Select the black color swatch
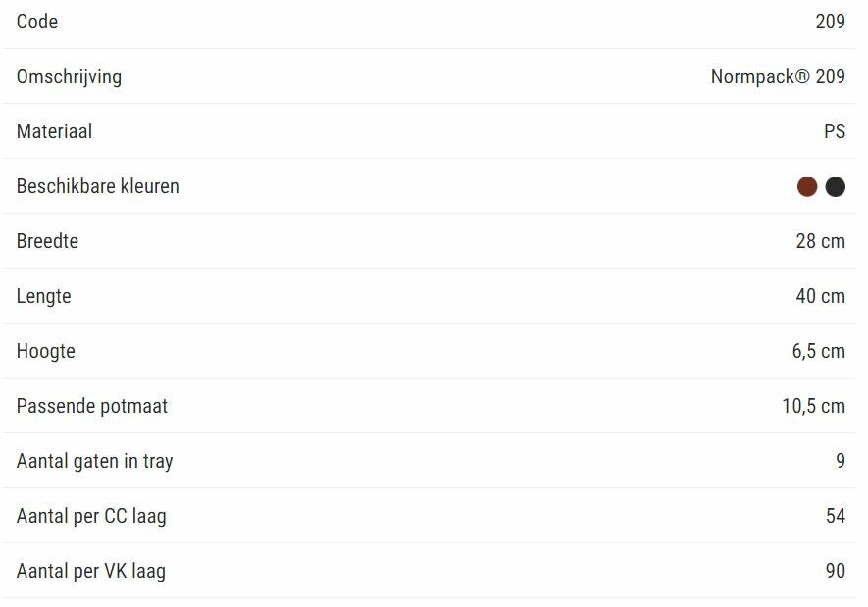 point(835,186)
